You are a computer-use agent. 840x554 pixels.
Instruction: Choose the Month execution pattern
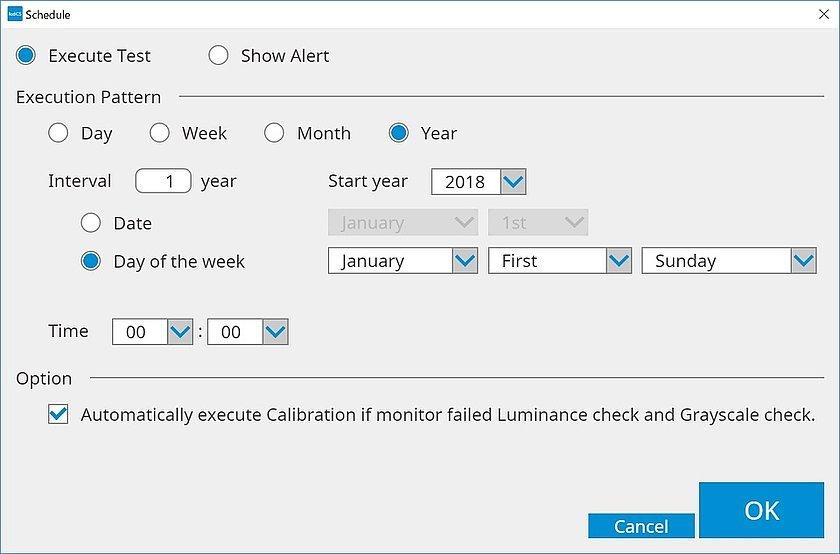point(275,133)
